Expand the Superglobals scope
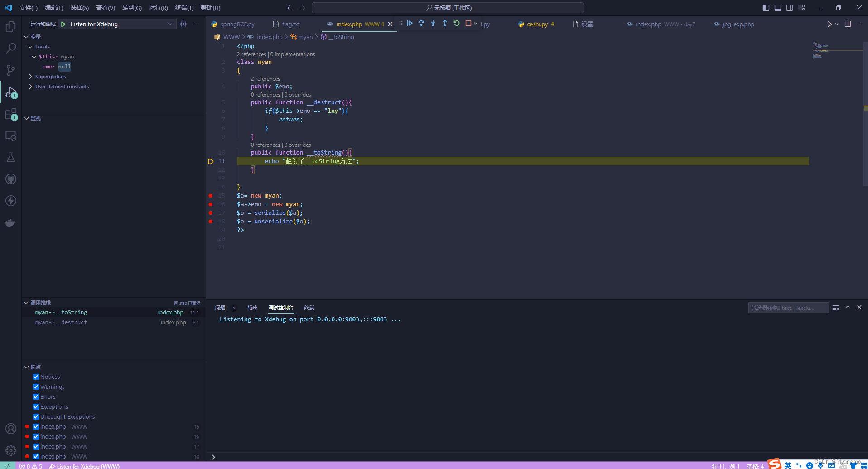 click(30, 77)
